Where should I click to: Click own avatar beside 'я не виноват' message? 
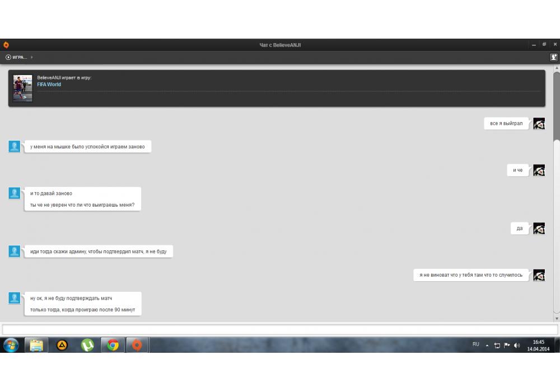(539, 276)
